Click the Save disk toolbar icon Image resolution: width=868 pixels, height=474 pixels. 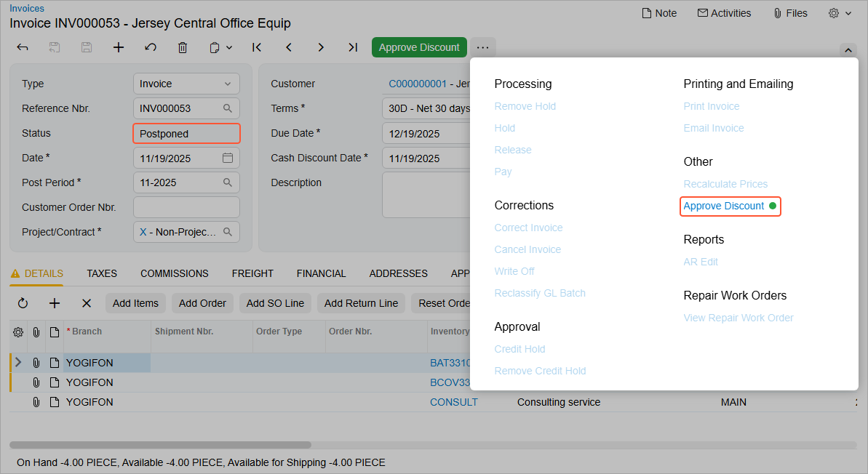87,47
